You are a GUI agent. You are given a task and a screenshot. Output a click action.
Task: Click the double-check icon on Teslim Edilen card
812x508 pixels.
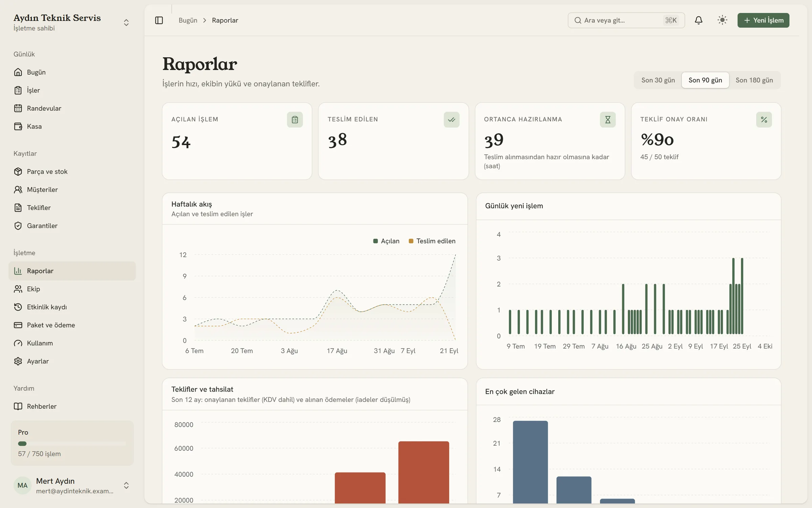[x=451, y=120]
